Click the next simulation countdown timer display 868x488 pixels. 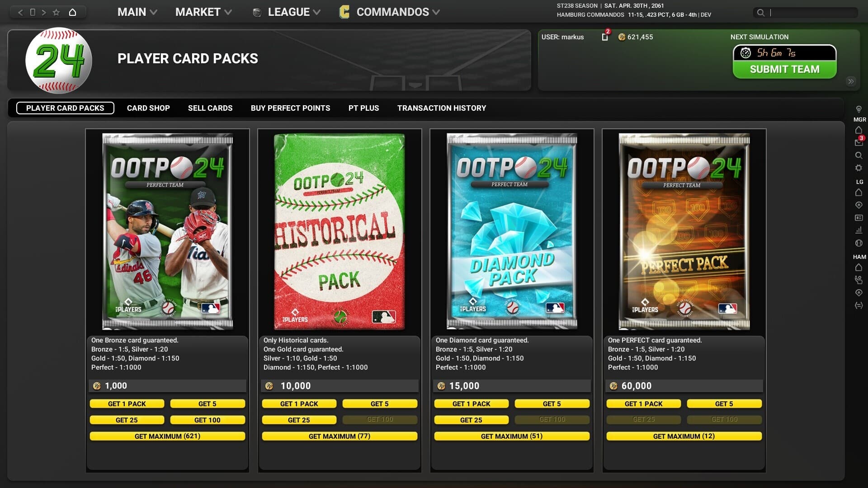785,53
